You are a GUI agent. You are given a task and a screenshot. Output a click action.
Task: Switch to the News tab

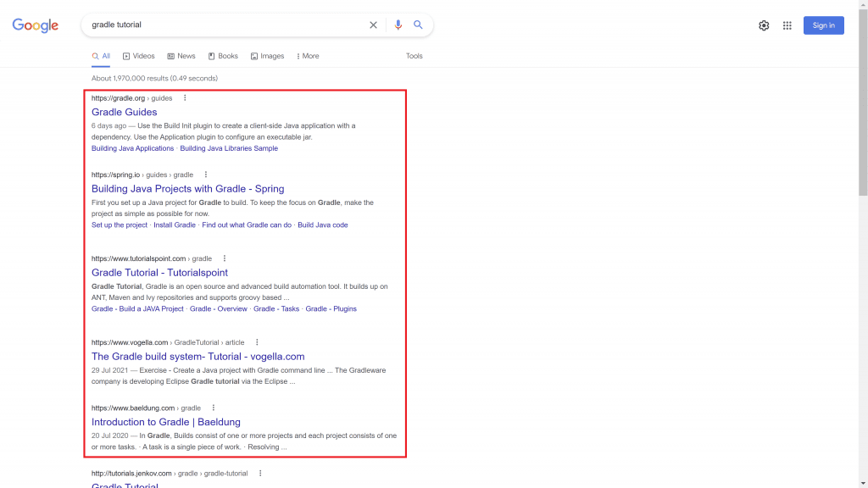tap(181, 56)
